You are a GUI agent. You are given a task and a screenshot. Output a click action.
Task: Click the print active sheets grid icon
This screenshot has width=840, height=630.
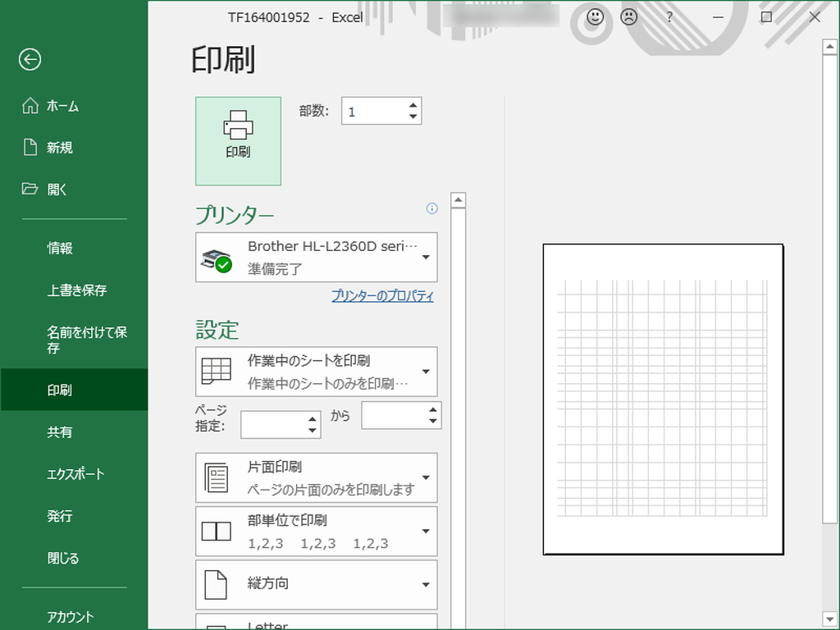217,371
